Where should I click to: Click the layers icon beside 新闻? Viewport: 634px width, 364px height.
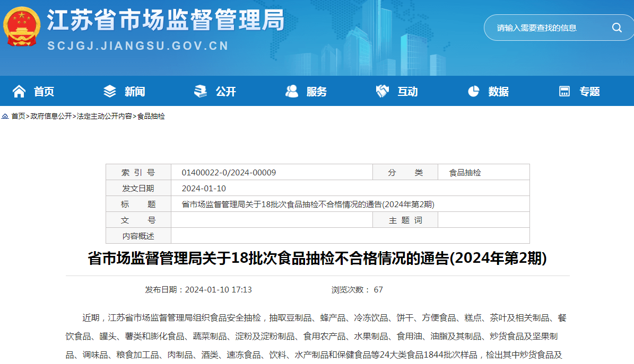[110, 91]
